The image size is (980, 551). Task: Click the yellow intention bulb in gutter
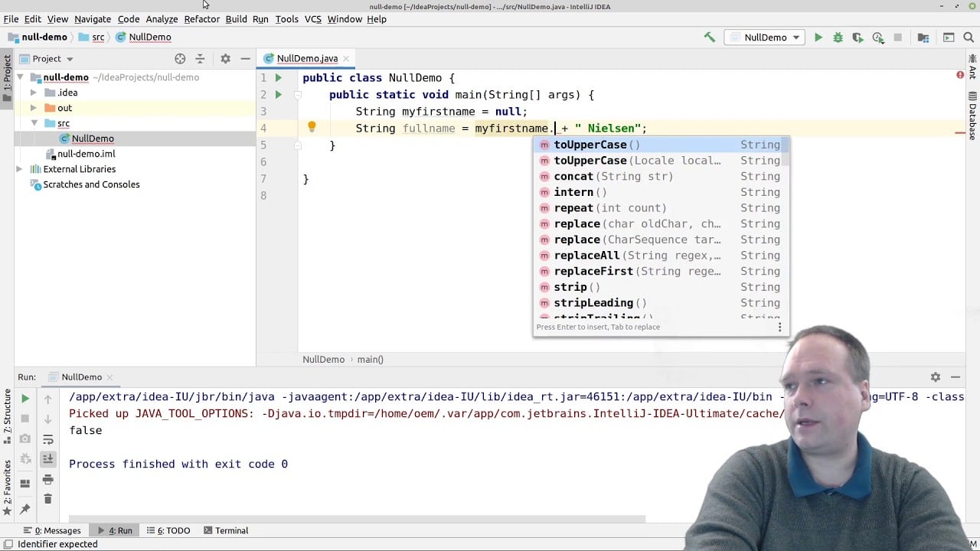click(x=312, y=126)
